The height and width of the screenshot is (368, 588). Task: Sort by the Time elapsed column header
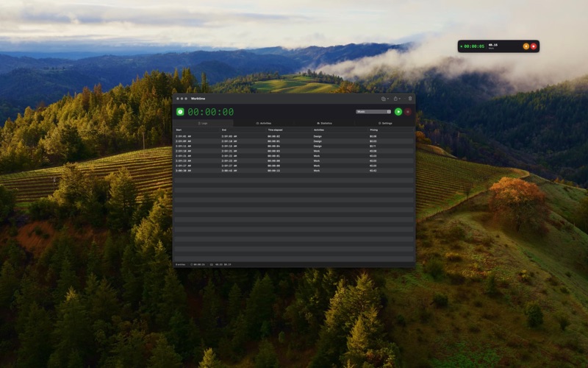click(289, 130)
